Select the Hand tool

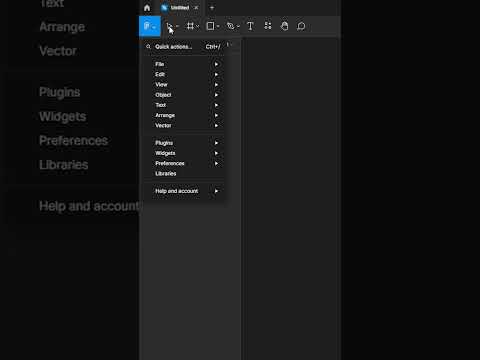tap(284, 26)
